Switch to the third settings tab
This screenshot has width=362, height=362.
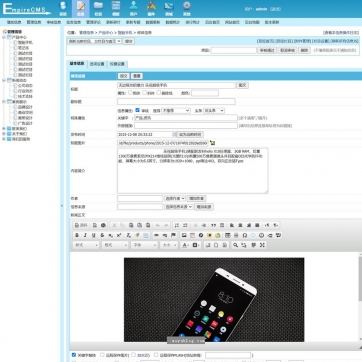pyautogui.click(x=117, y=64)
